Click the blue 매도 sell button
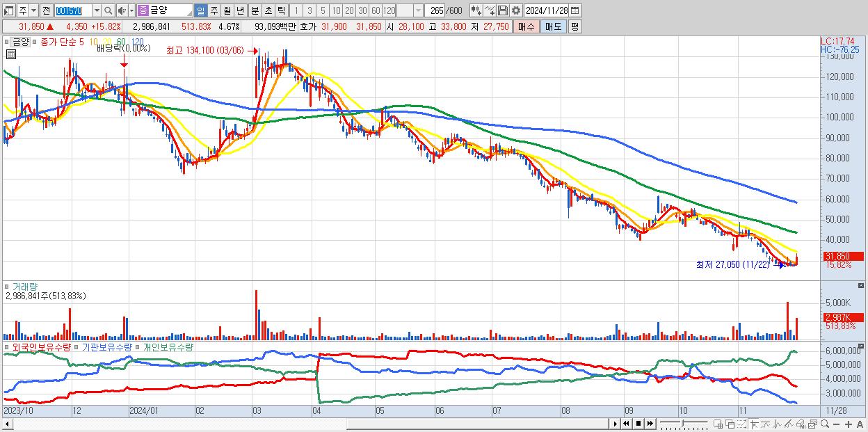Viewport: 868px width, 432px height. [553, 26]
